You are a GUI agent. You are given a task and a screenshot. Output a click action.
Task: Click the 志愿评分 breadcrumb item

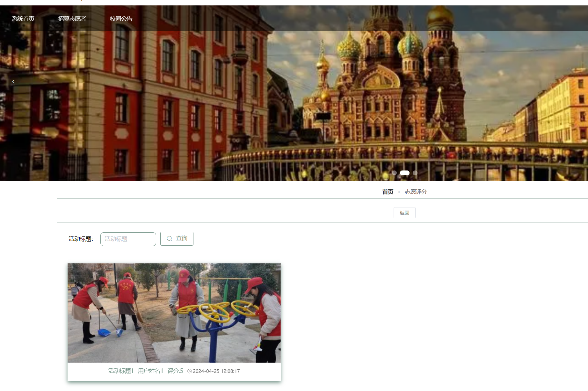tap(416, 192)
